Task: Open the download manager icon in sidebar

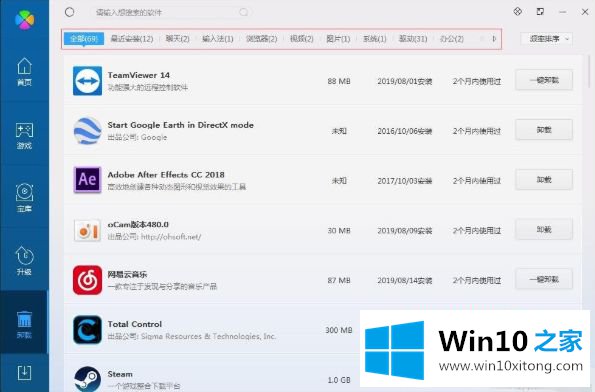Action: coord(24,372)
